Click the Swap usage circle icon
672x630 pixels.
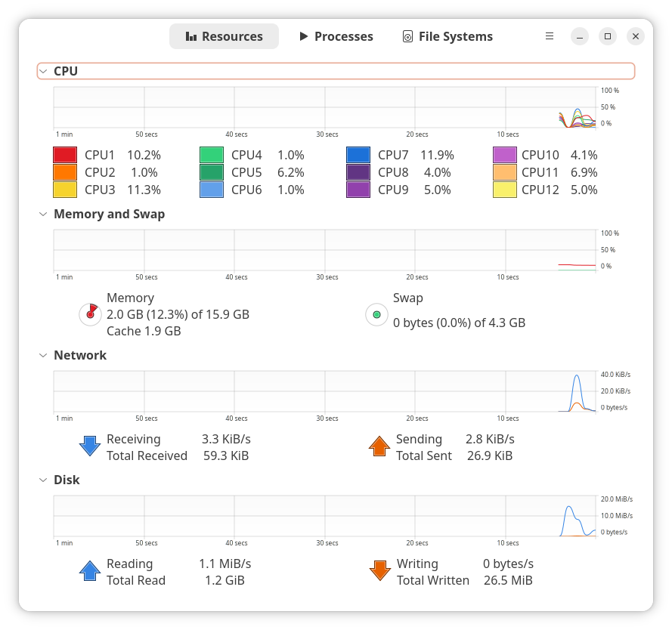[376, 314]
